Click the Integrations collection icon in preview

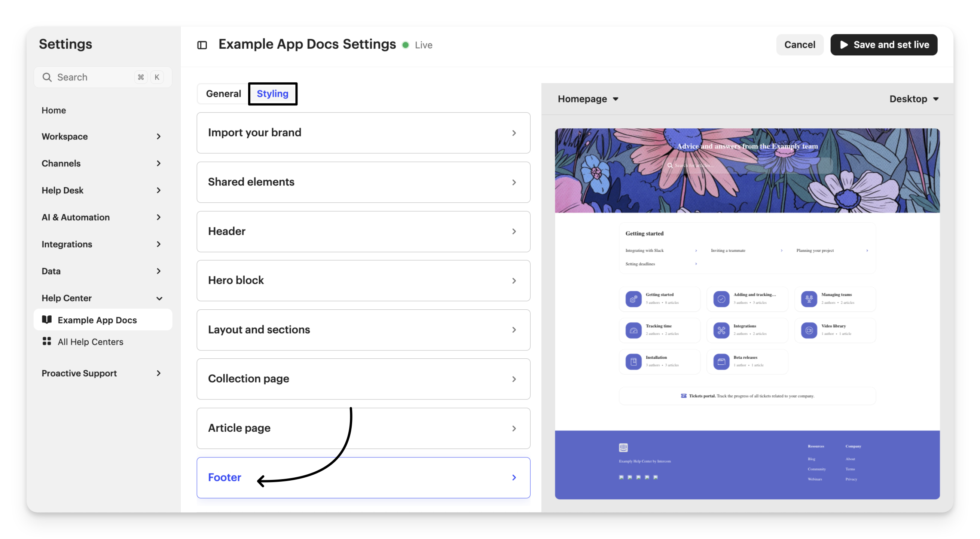[721, 330]
